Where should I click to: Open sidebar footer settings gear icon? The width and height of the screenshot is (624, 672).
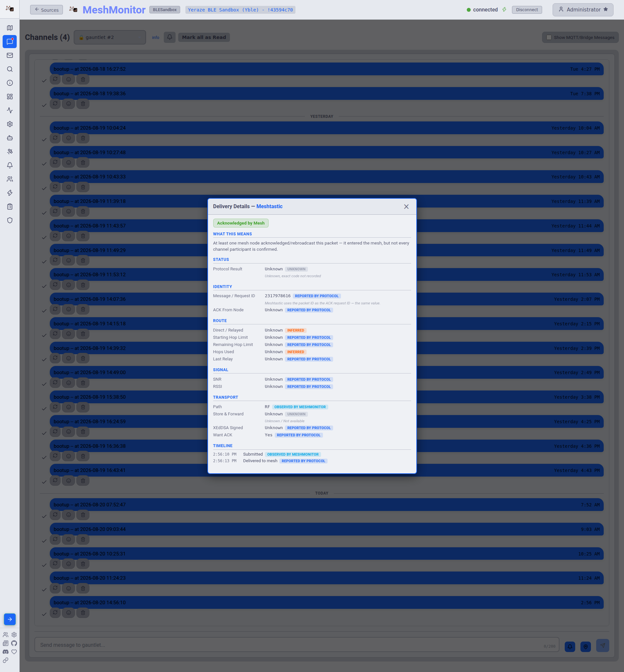pos(14,635)
